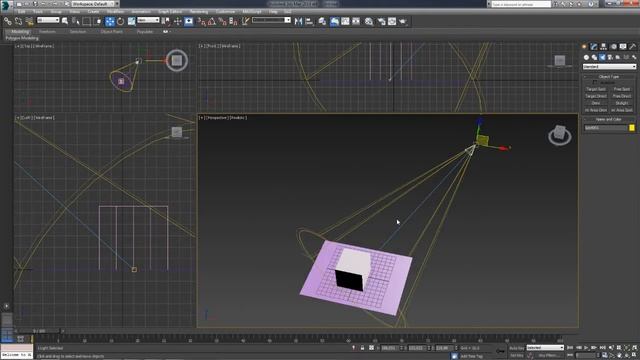
Task: Click Use Pivot Point Center icon
Action: tap(166, 21)
